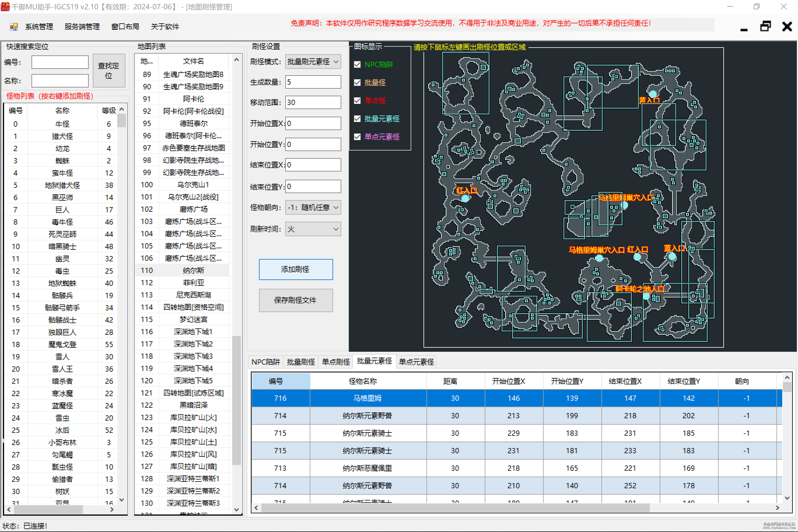Screen dimensions: 798x532
Task: Switch to the NPC陷阱 tab
Action: [x=266, y=362]
